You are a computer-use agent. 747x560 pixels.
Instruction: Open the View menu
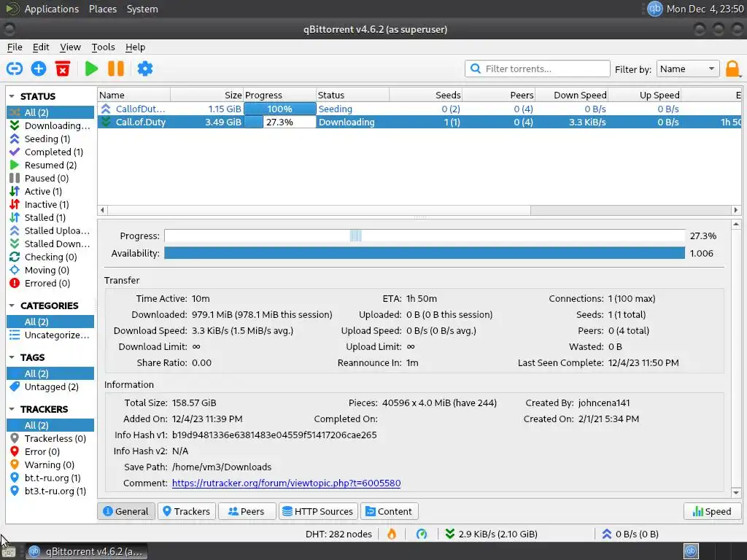click(x=70, y=47)
